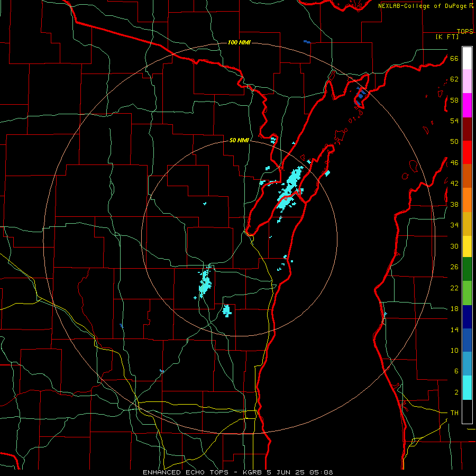This screenshot has width=476, height=476.
Task: Click the '62' legend value
Action: (x=454, y=79)
